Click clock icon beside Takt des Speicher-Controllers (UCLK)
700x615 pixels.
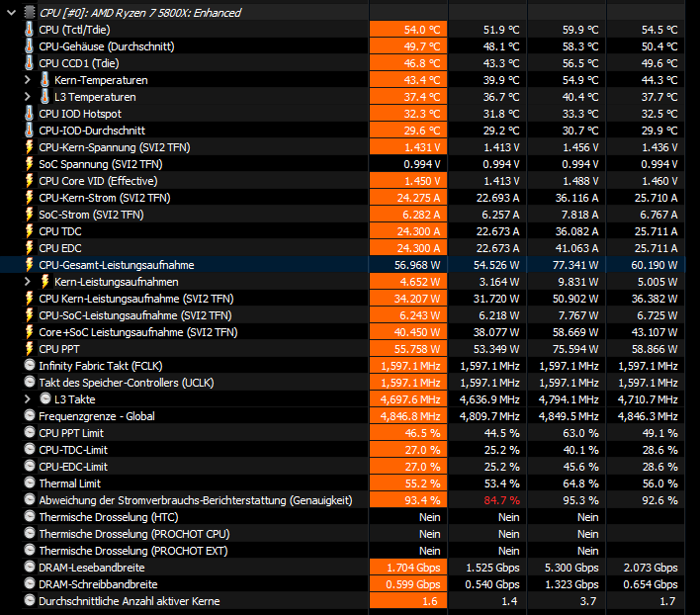[x=30, y=382]
